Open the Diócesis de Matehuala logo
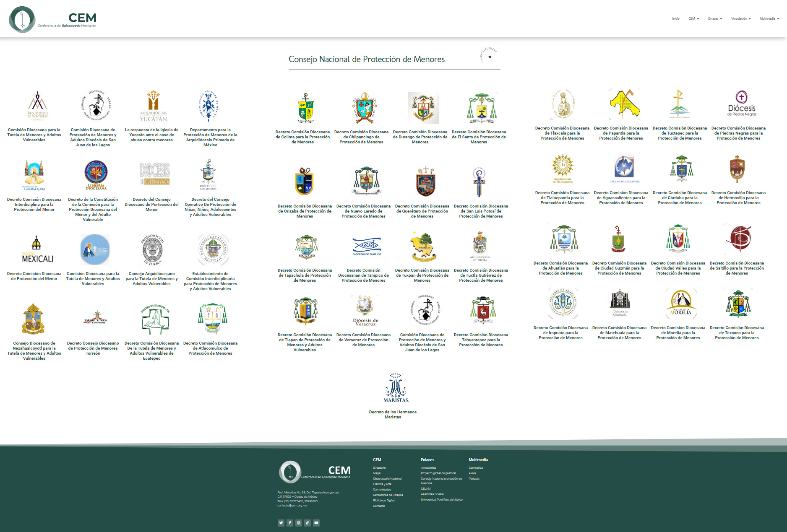787x532 pixels. [620, 304]
